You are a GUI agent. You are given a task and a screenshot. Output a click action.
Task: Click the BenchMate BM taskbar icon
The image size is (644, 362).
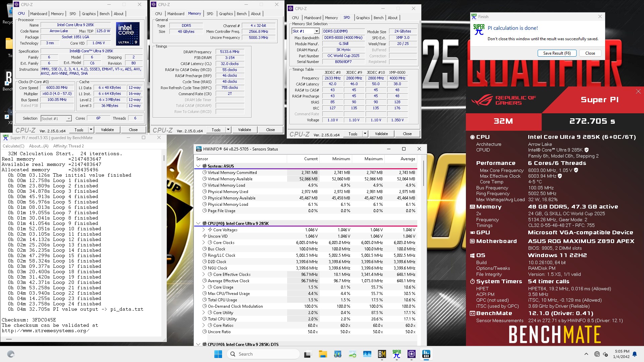[382, 354]
